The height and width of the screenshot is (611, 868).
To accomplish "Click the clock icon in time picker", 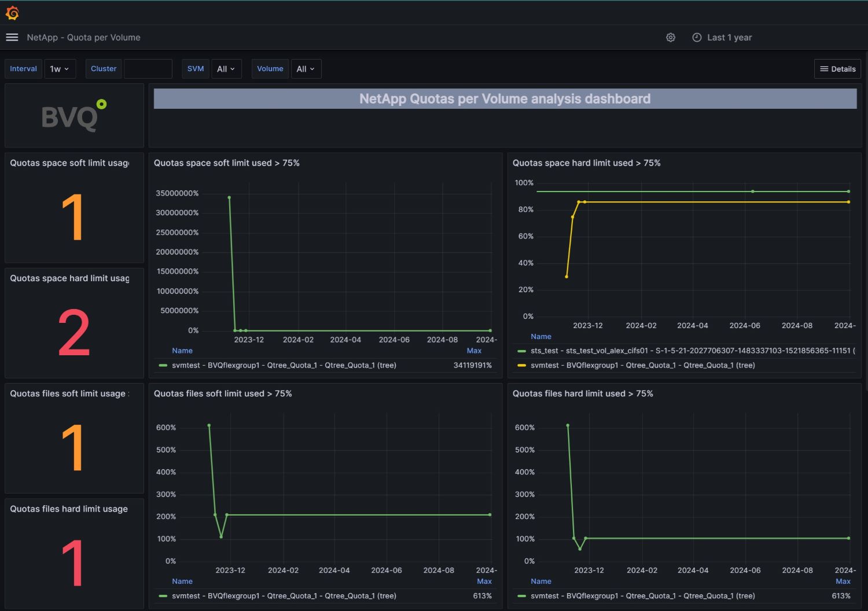I will (697, 38).
